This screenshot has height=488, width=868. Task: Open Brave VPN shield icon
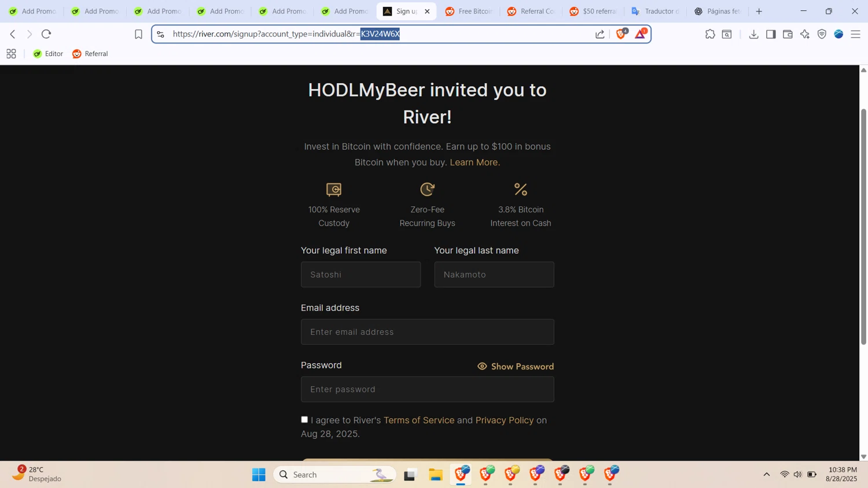(x=822, y=34)
